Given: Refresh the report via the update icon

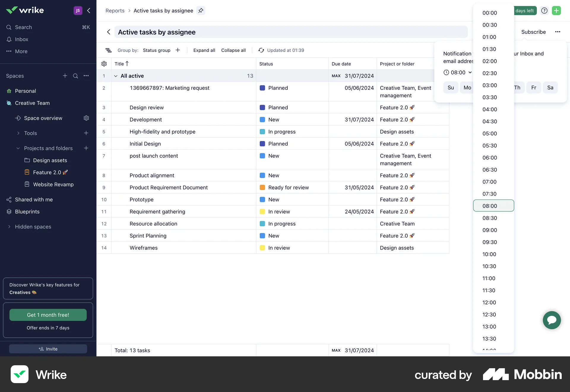Looking at the screenshot, I should pyautogui.click(x=261, y=50).
